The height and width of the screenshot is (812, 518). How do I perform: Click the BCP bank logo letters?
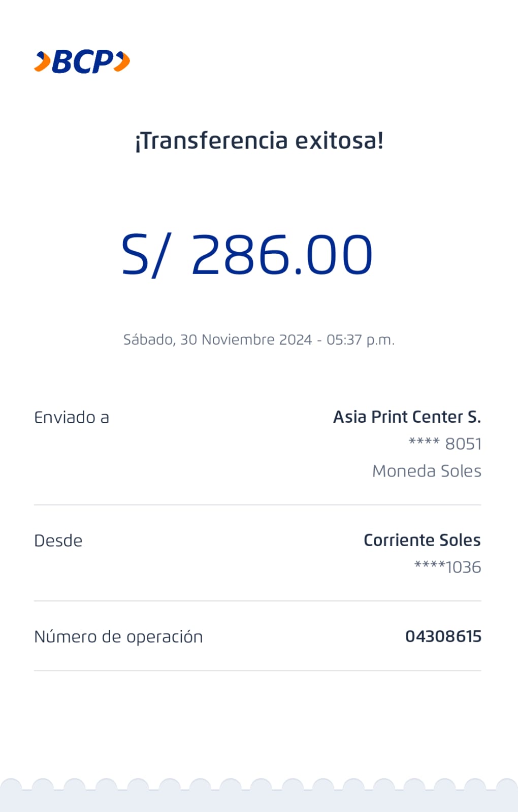point(83,62)
